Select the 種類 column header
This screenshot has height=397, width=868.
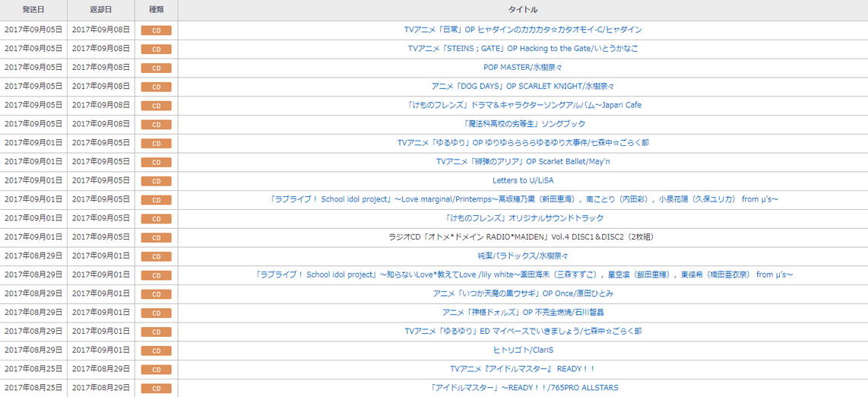(156, 10)
